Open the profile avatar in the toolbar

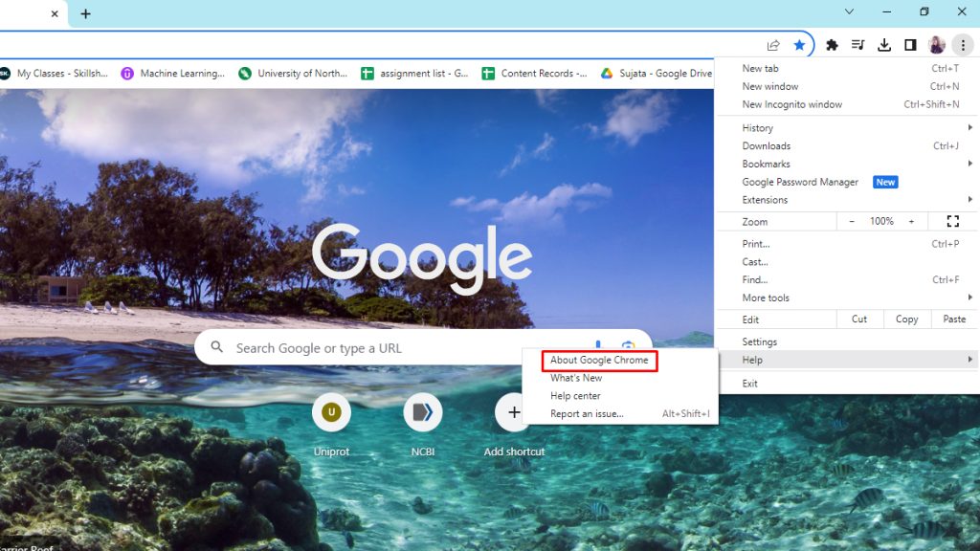tap(936, 45)
